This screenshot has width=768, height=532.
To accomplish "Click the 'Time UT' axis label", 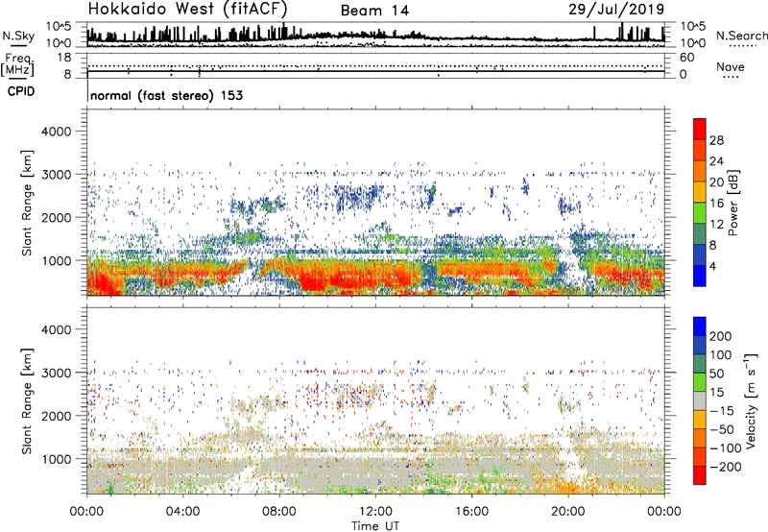I will [x=375, y=526].
